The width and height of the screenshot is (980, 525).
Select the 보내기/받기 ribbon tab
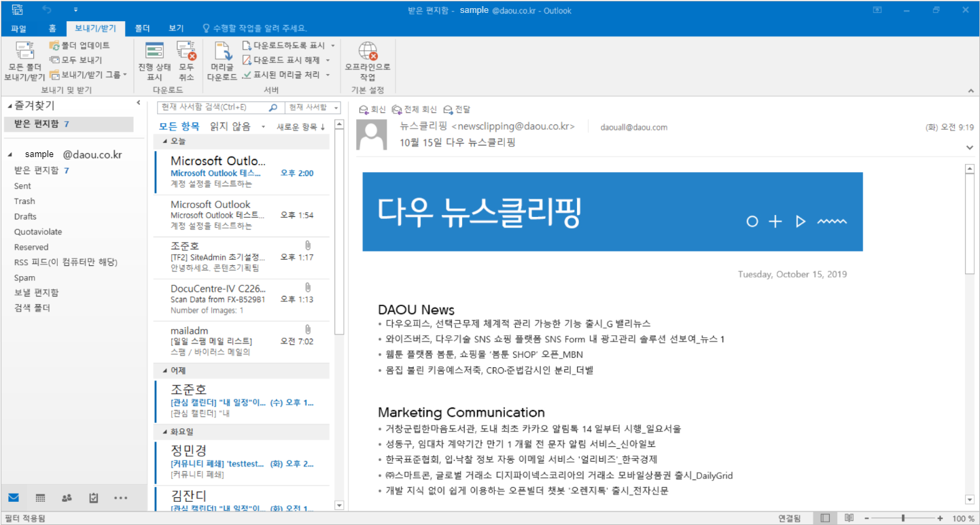click(x=96, y=29)
